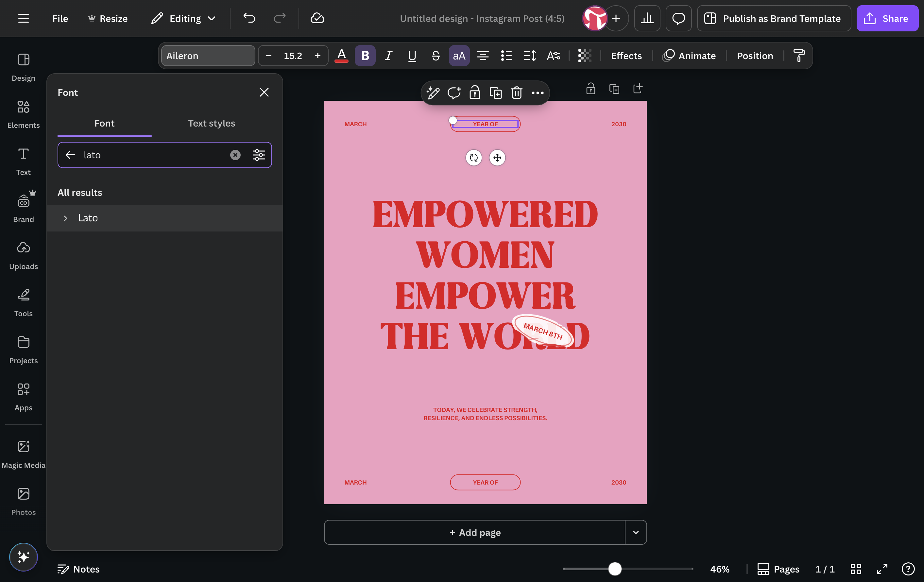924x582 pixels.
Task: Open more options on floating toolbar
Action: coord(538,93)
